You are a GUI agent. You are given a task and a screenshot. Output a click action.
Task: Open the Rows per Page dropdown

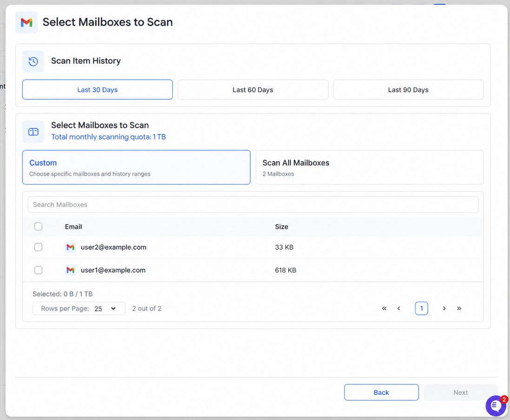(x=79, y=308)
